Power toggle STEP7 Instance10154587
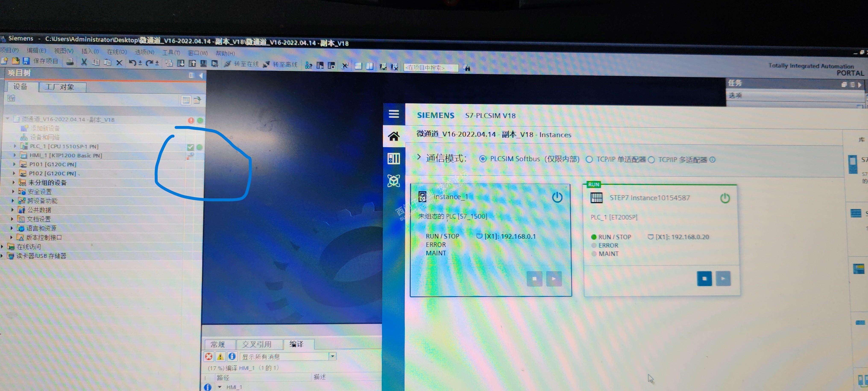The image size is (868, 391). [725, 198]
